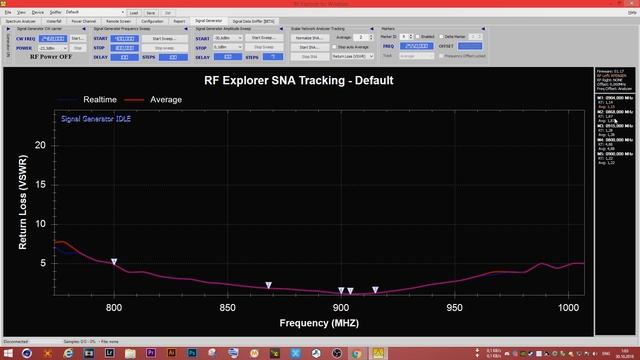
Task: Click the Load button
Action: [134, 13]
